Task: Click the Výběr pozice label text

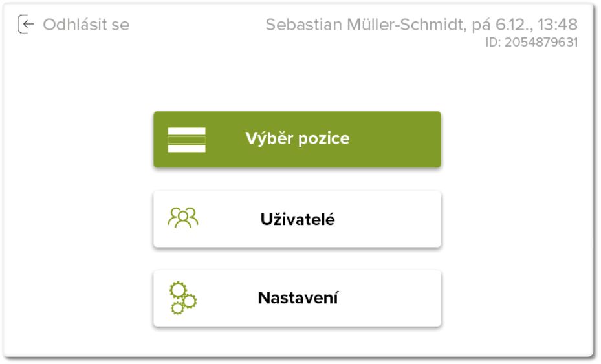Action: (297, 138)
